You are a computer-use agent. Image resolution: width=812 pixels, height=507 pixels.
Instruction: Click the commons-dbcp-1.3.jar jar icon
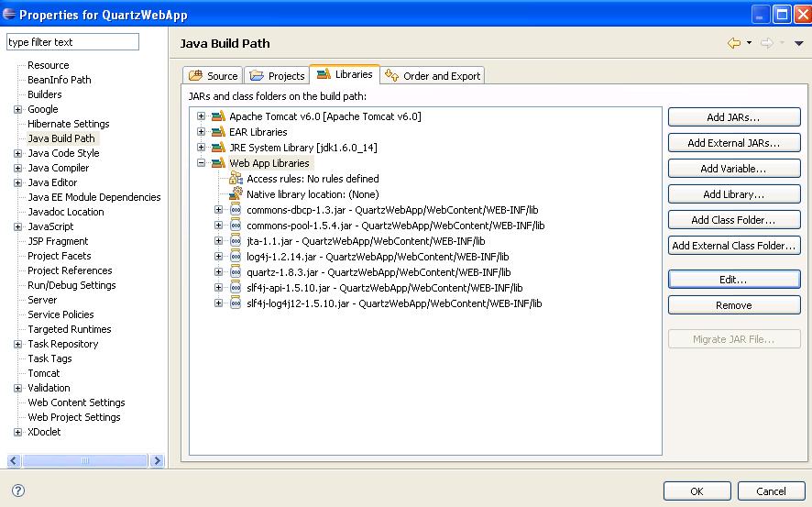coord(236,210)
